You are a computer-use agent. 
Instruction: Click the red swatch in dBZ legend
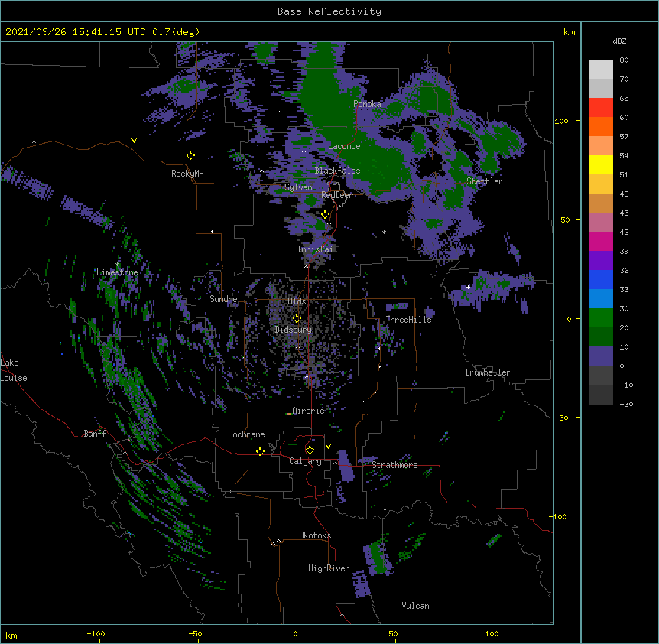pos(601,108)
